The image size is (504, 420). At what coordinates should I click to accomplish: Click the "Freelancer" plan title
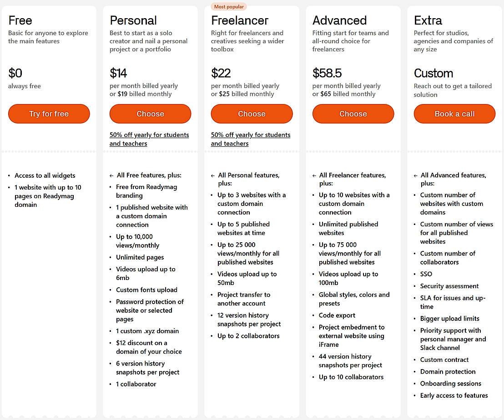[x=240, y=20]
